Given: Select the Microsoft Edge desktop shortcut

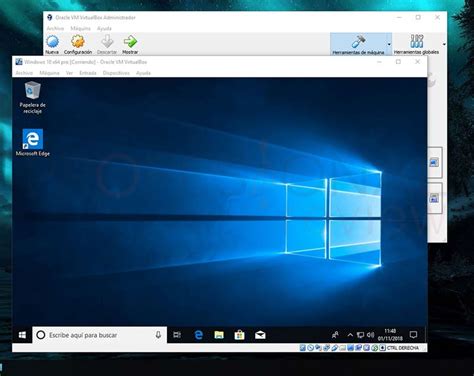Looking at the screenshot, I should coord(33,143).
